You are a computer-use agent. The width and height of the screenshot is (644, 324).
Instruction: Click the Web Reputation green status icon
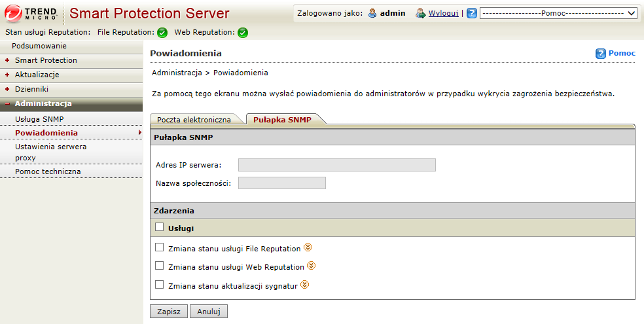tap(243, 33)
